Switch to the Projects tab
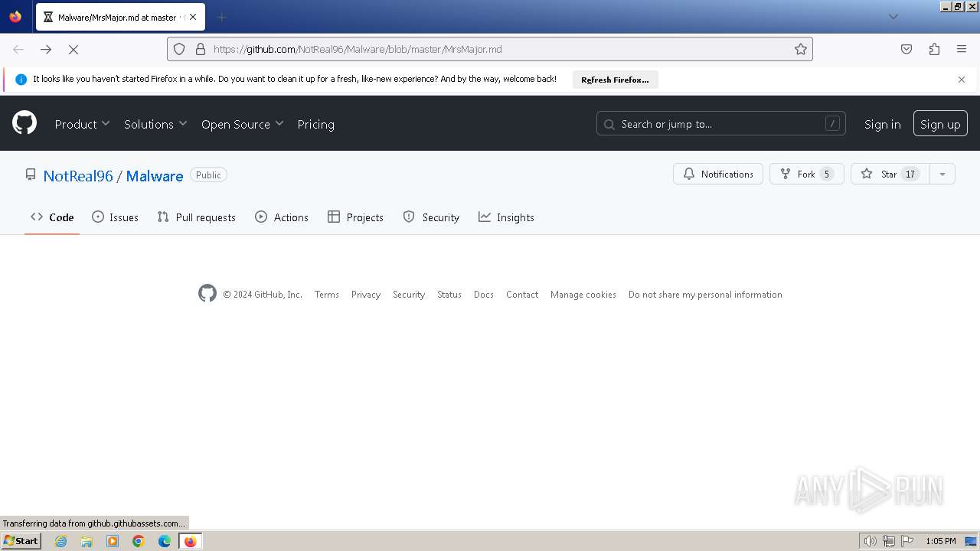Image resolution: width=980 pixels, height=551 pixels. click(x=355, y=217)
